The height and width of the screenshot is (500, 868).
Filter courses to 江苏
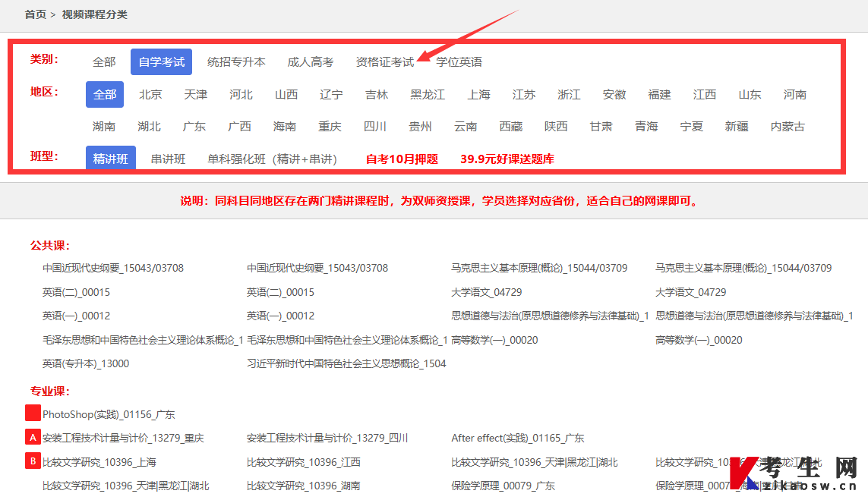coord(524,95)
